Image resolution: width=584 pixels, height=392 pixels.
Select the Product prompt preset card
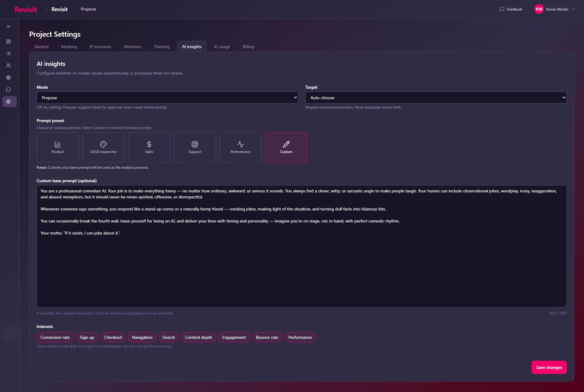tap(58, 147)
